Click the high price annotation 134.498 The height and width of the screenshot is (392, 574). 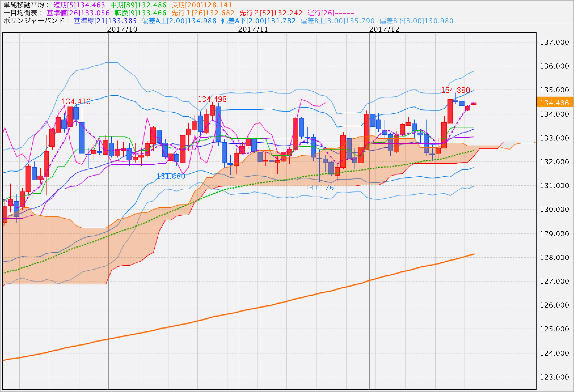[212, 99]
